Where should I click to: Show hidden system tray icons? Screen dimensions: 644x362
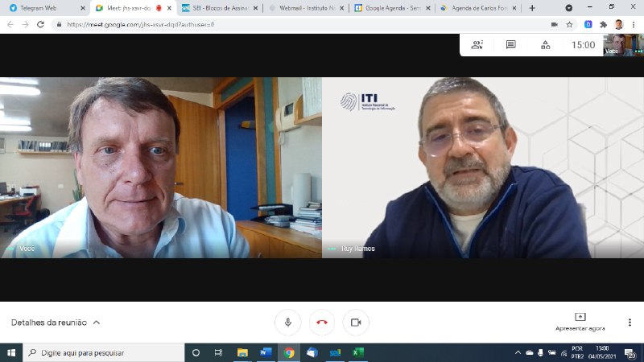[x=518, y=352]
